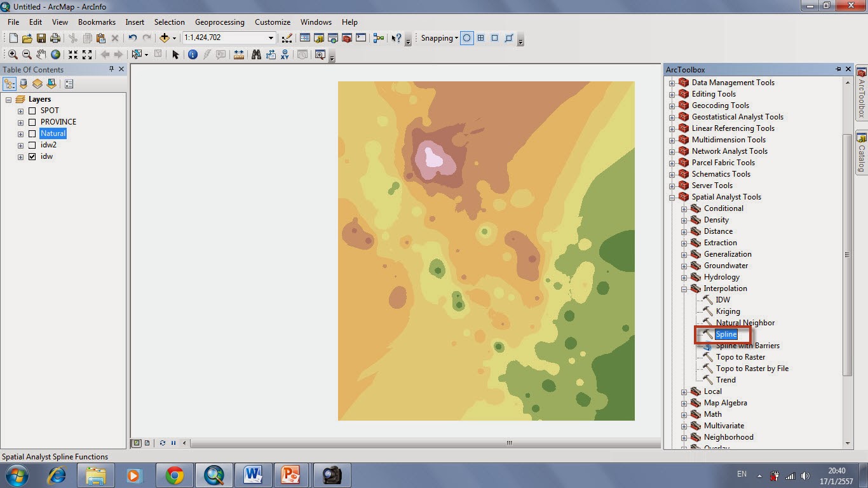The width and height of the screenshot is (868, 488).
Task: Undo the last action
Action: click(132, 38)
